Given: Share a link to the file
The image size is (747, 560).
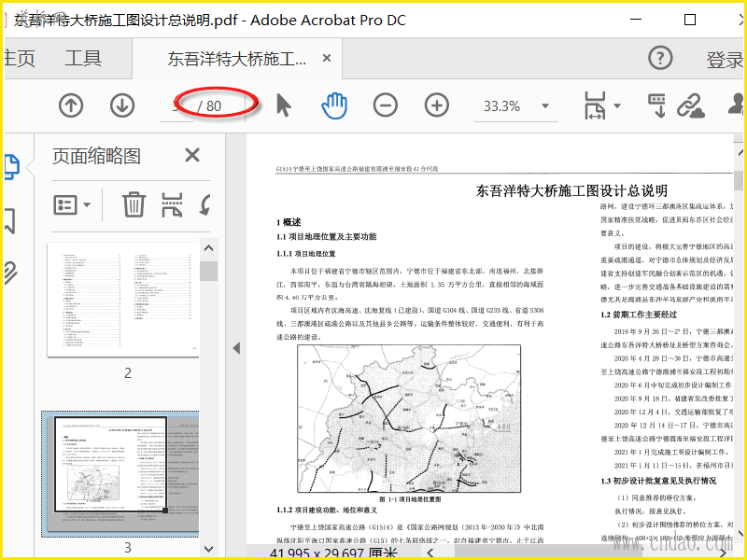Looking at the screenshot, I should (691, 105).
